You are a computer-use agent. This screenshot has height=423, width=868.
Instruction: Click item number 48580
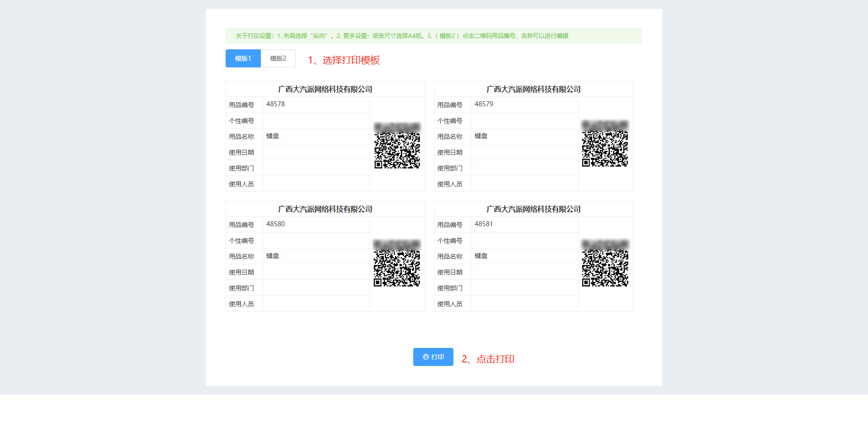click(x=275, y=224)
